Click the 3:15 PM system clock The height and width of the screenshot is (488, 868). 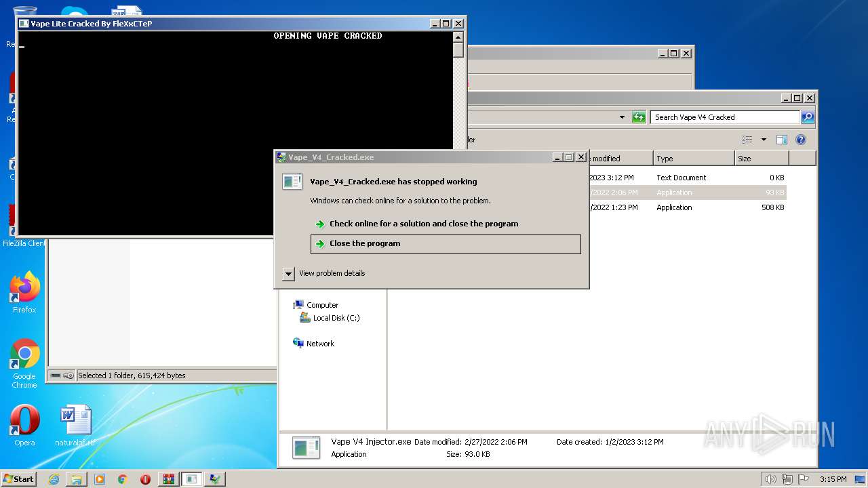833,479
